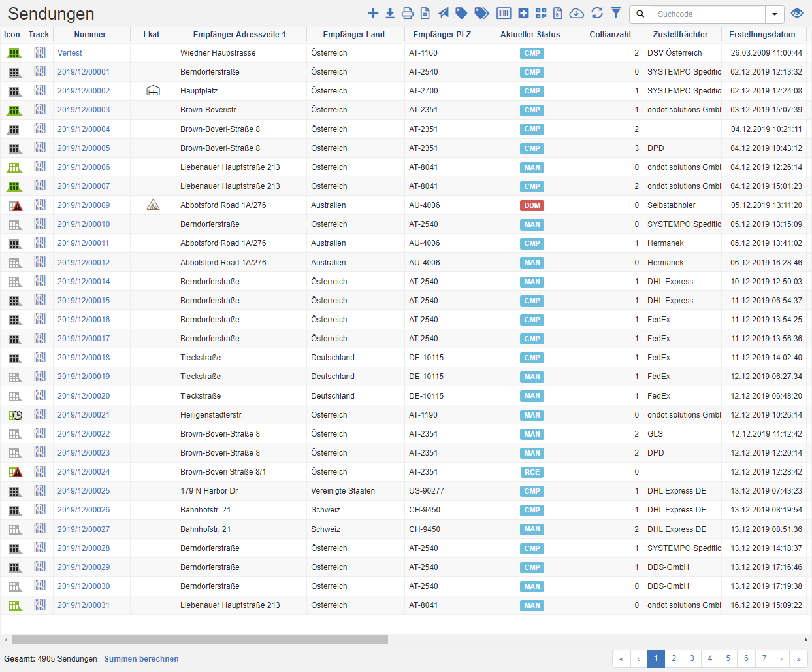This screenshot has height=672, width=812.
Task: Toggle the eye visibility icon
Action: (796, 14)
